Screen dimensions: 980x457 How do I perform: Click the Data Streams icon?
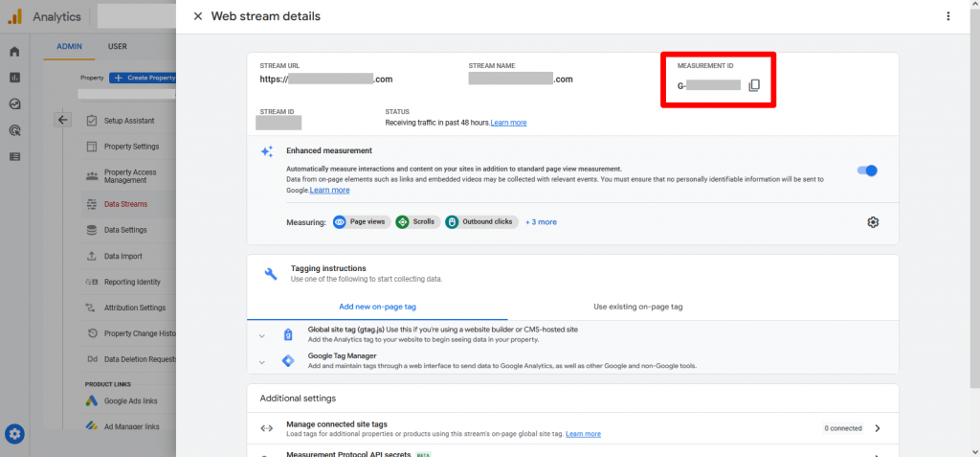[x=92, y=204]
